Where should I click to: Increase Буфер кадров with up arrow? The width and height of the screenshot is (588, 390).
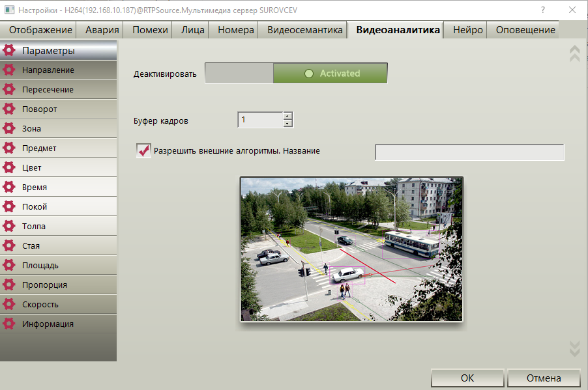(x=287, y=116)
